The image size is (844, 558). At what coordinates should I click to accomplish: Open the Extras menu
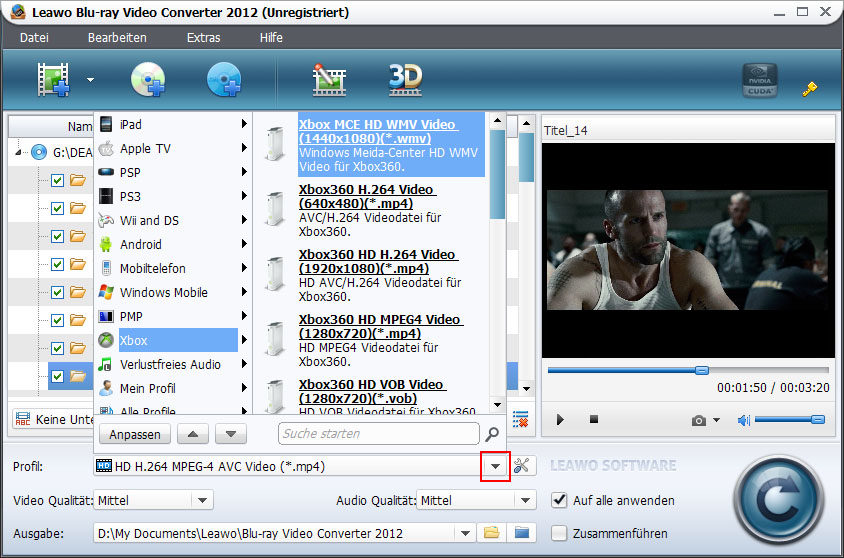click(203, 37)
